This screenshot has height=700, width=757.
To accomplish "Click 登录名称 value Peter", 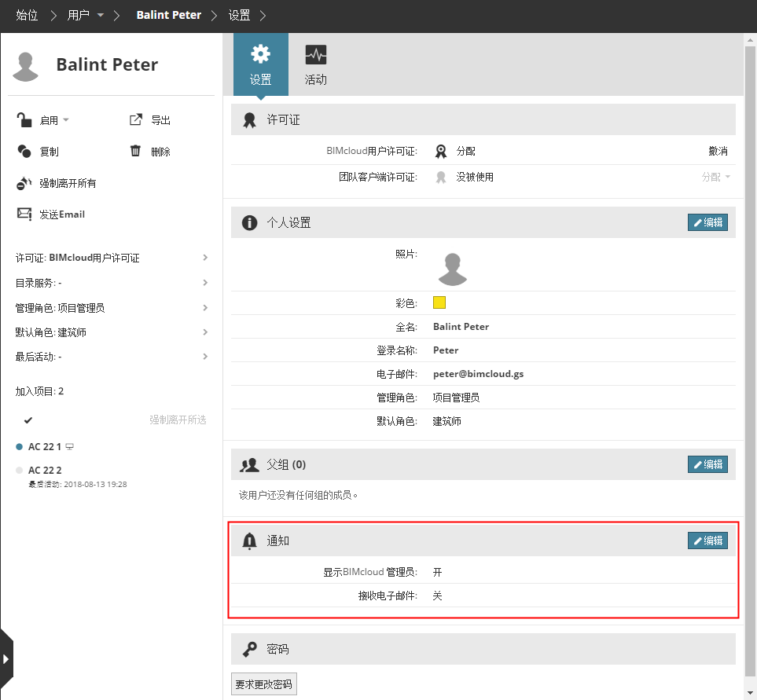I will 446,350.
